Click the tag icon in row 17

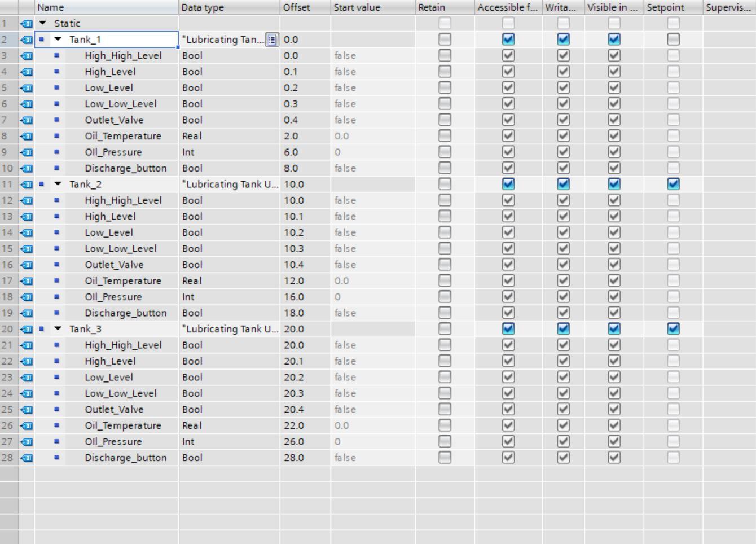27,281
